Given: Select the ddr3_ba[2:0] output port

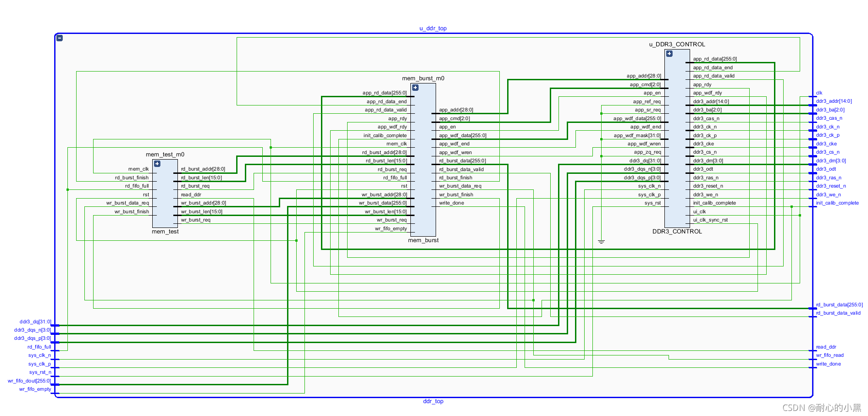Looking at the screenshot, I should click(830, 110).
